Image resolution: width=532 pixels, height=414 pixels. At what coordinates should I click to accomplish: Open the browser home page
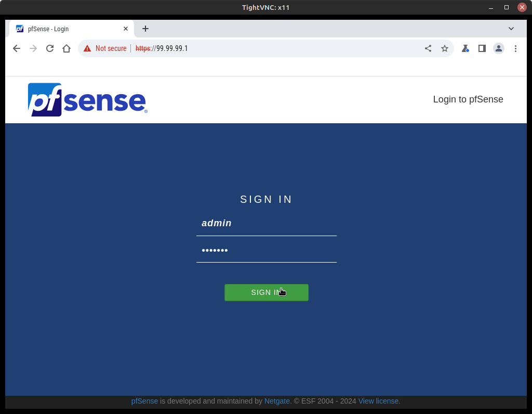click(x=66, y=48)
